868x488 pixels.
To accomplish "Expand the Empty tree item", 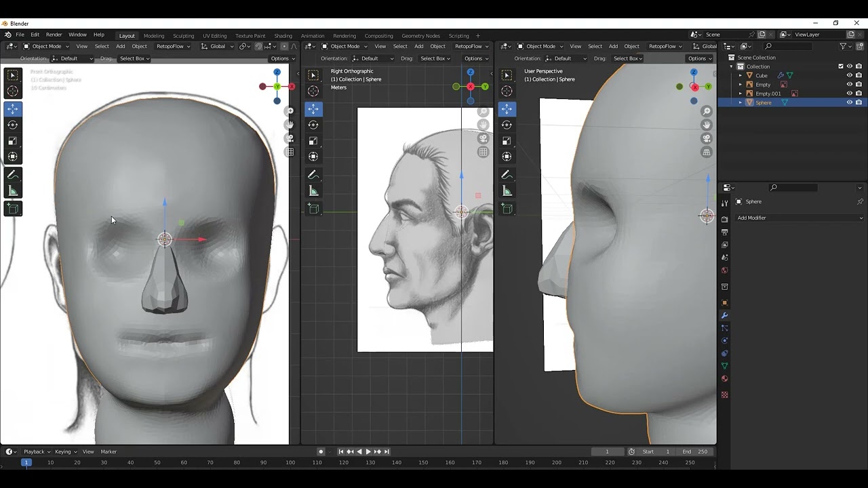I will 741,84.
